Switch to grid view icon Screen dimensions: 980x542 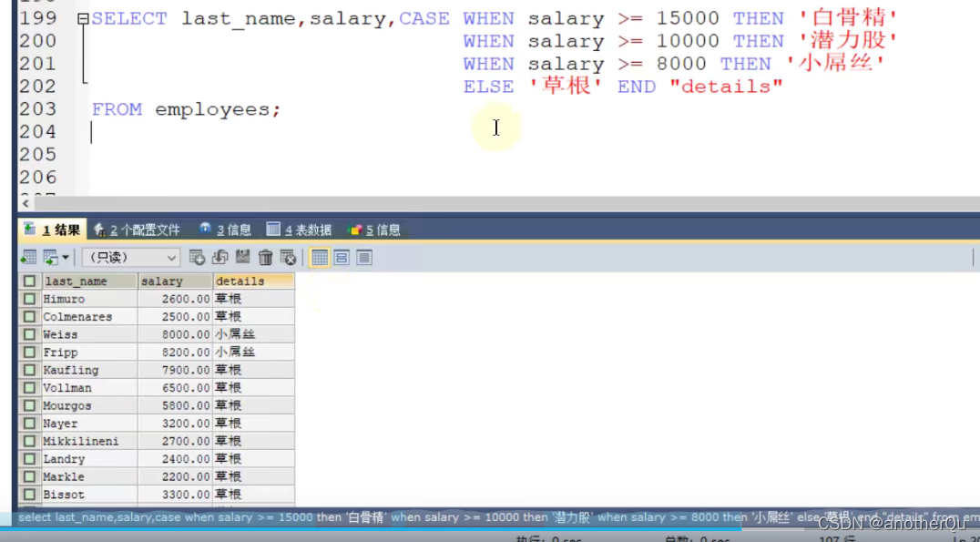tap(320, 257)
